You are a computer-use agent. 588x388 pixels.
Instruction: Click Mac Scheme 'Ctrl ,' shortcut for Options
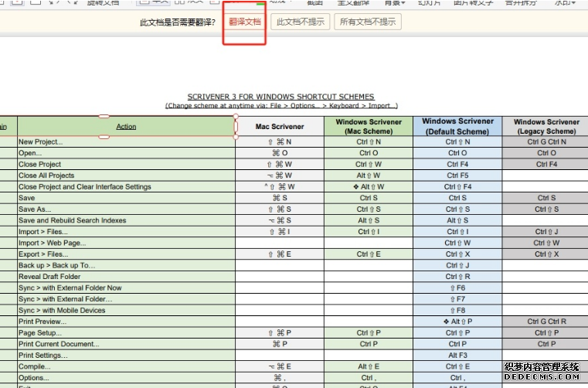pyautogui.click(x=369, y=378)
